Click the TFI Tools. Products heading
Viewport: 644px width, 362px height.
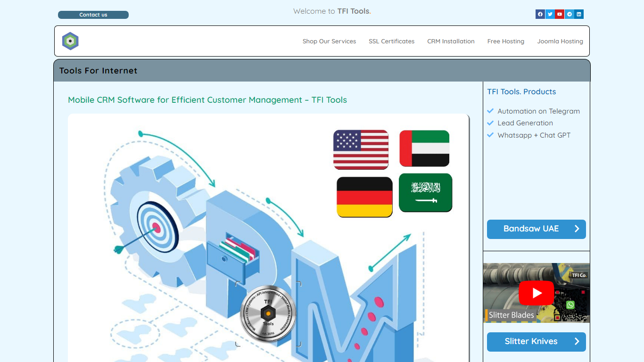coord(521,91)
